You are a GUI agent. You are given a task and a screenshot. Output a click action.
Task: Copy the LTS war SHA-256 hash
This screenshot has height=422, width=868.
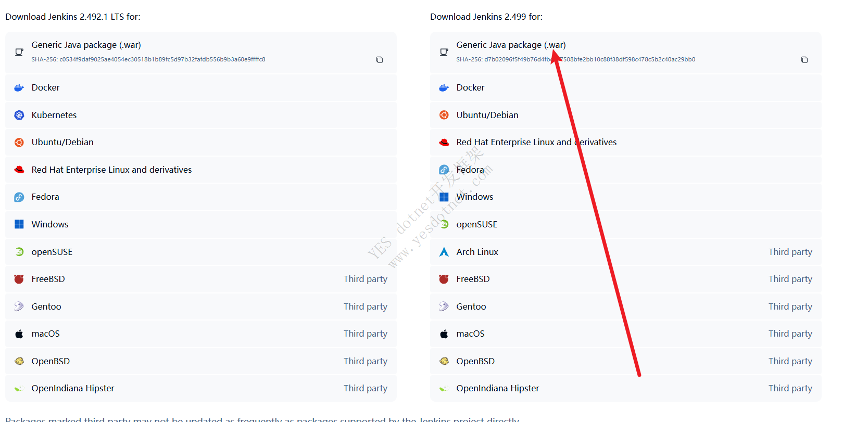point(380,60)
